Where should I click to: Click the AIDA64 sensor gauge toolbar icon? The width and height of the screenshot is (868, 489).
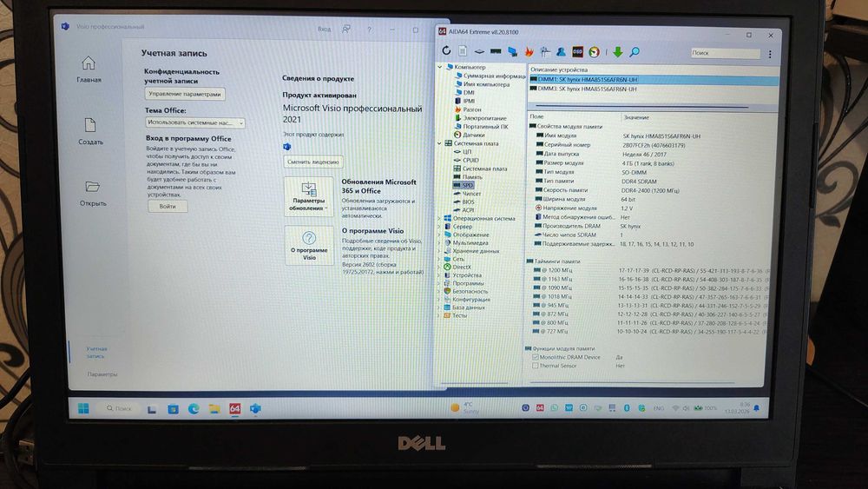(x=594, y=52)
